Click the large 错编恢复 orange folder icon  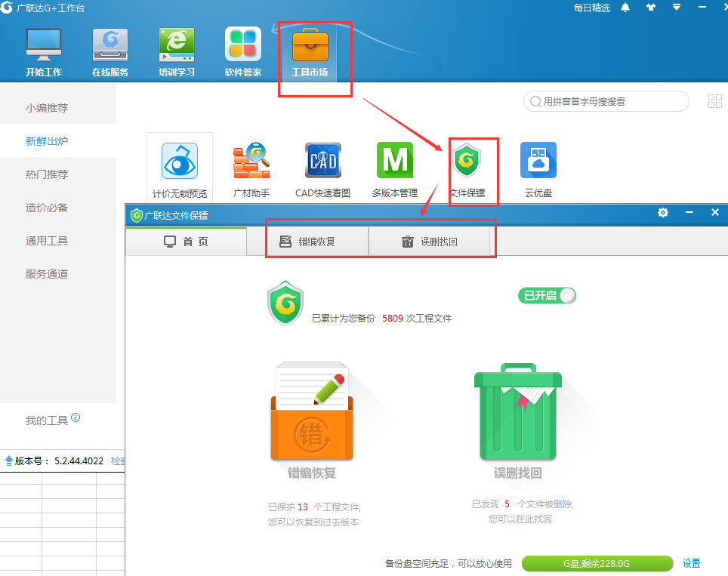(x=312, y=411)
